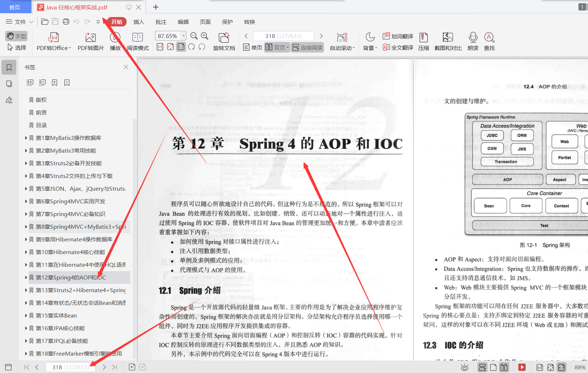588x373 pixels.
Task: Click the fit page icon
Action: coord(170,47)
